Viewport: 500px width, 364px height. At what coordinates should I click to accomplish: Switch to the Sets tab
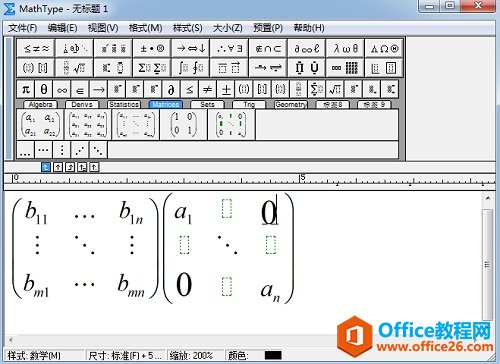click(207, 105)
